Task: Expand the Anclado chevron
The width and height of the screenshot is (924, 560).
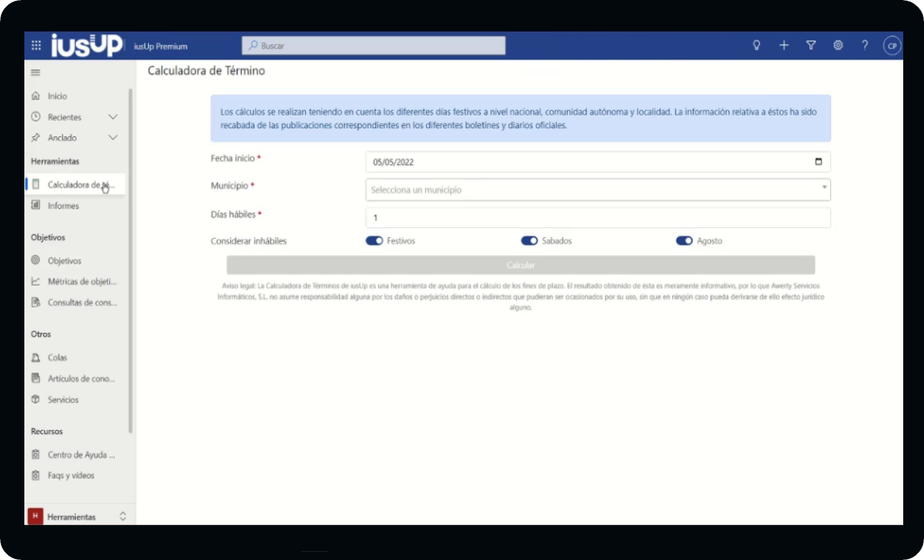Action: 113,138
